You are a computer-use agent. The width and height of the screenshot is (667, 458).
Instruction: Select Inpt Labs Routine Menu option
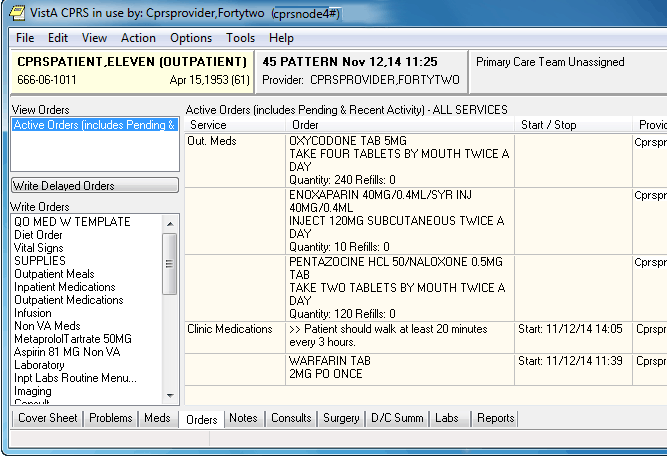pos(75,378)
